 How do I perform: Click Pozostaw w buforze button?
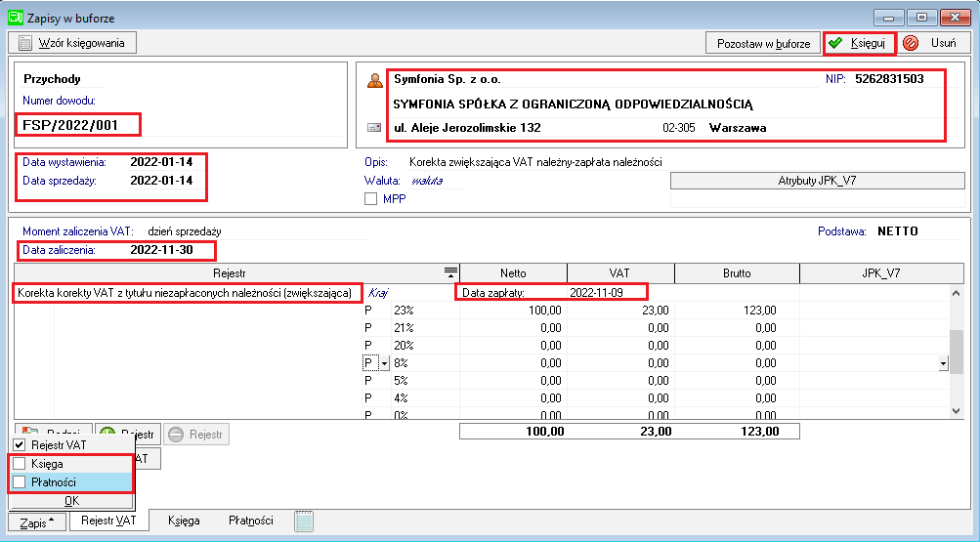click(763, 43)
